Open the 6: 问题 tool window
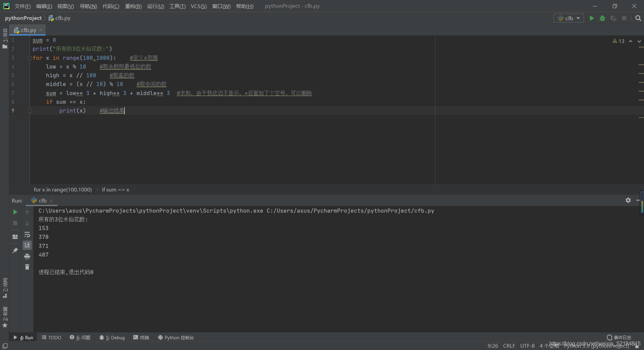644x350 pixels. [80, 338]
